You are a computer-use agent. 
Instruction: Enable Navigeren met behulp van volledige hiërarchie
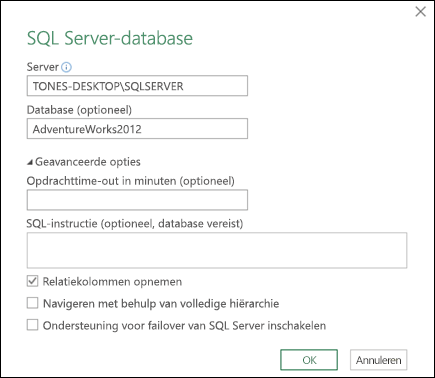(32, 303)
